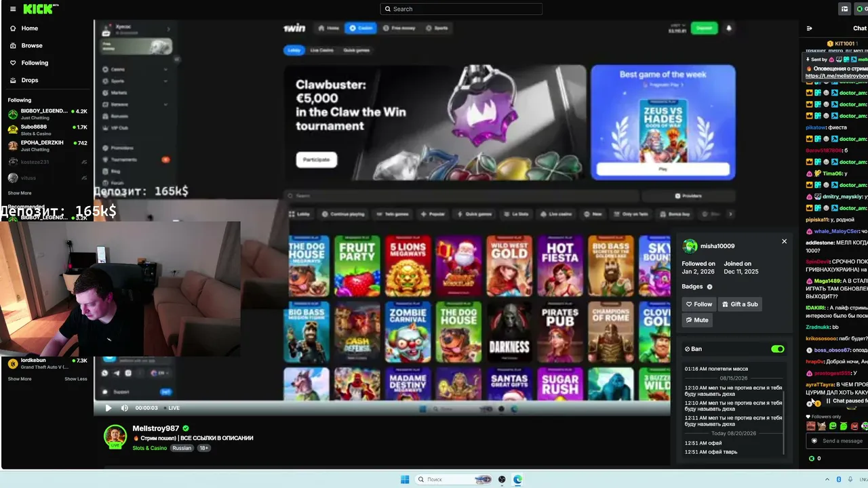Click the 18+ tag
The height and width of the screenshot is (488, 868).
[204, 448]
